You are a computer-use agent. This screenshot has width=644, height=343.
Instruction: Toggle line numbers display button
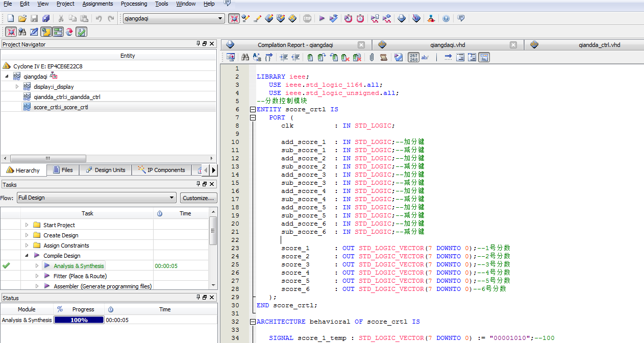click(414, 57)
